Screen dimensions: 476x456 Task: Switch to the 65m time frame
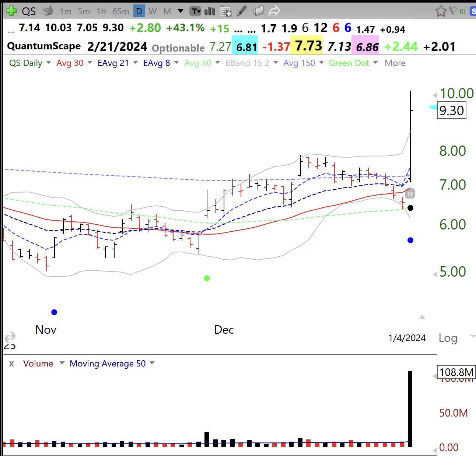coord(120,11)
